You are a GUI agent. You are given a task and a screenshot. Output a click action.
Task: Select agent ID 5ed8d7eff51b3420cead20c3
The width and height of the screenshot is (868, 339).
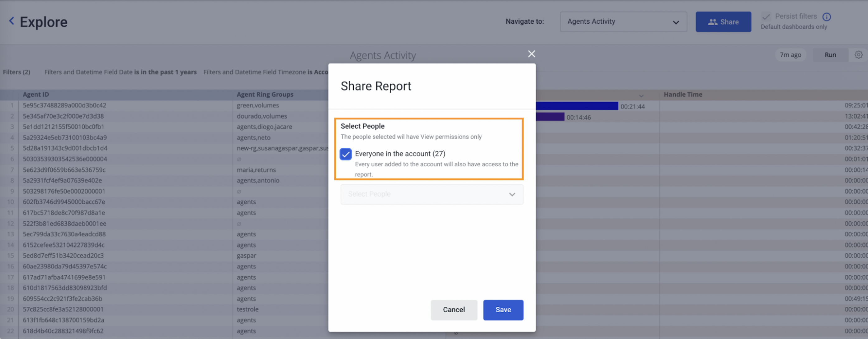point(63,256)
